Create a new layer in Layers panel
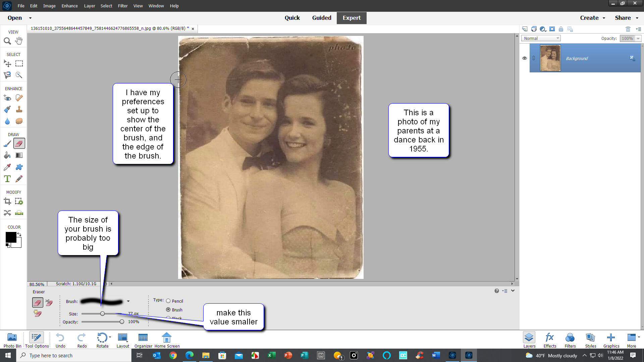This screenshot has height=362, width=644. 525,29
